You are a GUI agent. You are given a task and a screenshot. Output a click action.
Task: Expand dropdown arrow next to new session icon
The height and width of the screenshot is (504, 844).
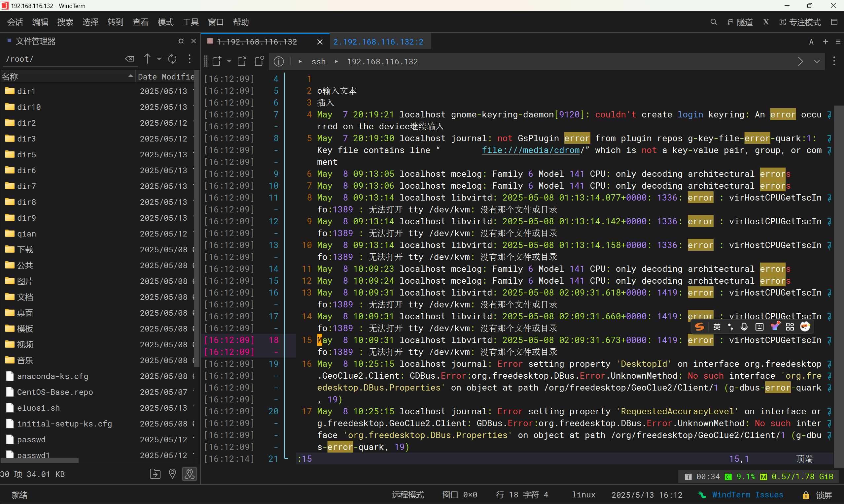(x=229, y=61)
